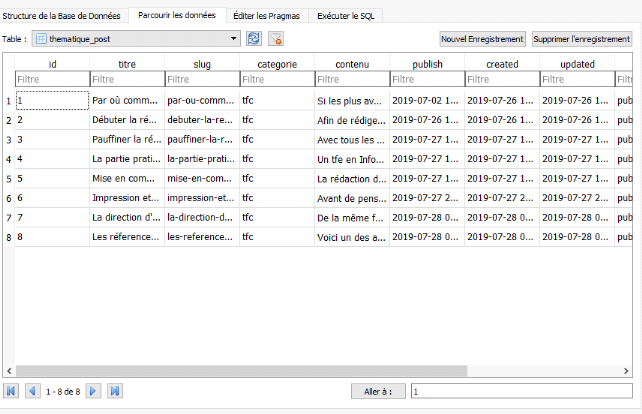Select the contenu cell 'De la même f...'
This screenshot has width=642, height=414.
[x=352, y=217]
